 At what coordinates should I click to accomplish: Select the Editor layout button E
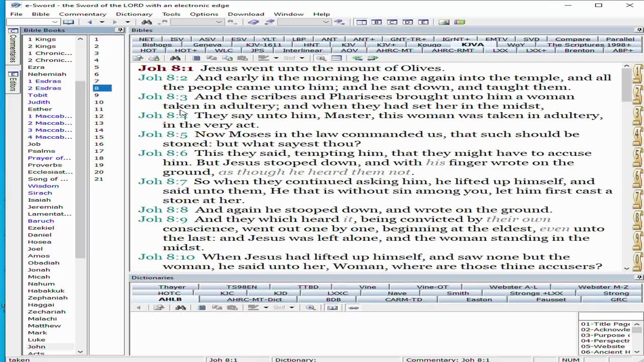click(423, 22)
